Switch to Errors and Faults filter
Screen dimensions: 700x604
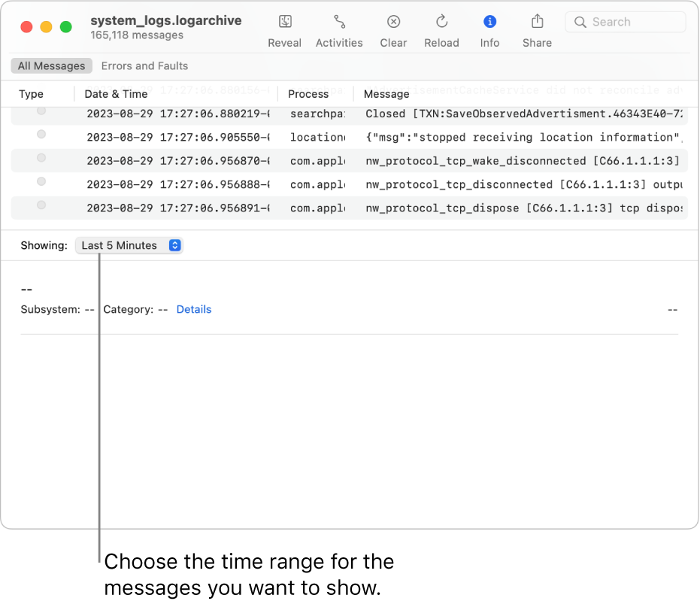[144, 66]
